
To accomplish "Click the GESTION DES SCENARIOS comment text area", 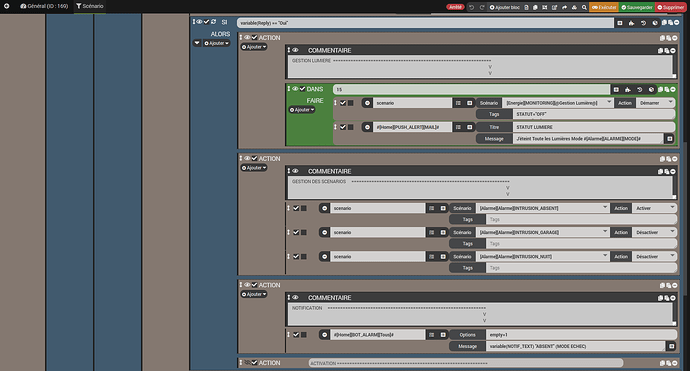I will pyautogui.click(x=480, y=188).
